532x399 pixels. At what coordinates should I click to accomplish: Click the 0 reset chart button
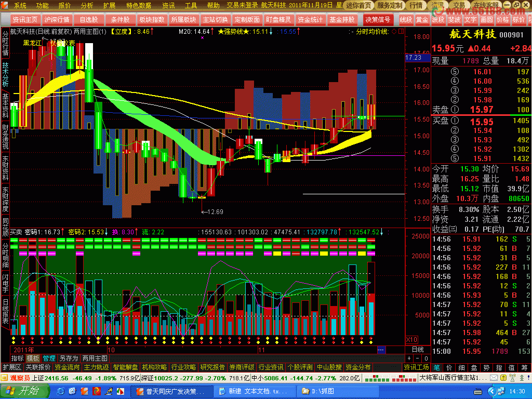point(426,358)
